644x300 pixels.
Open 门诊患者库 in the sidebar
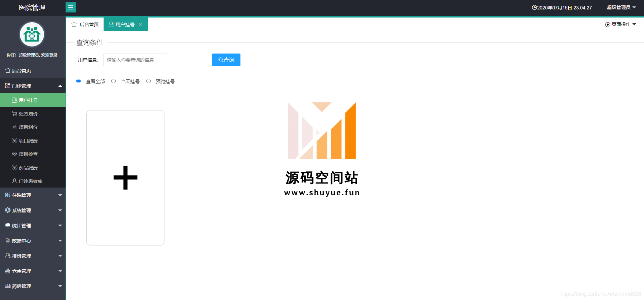(x=33, y=181)
